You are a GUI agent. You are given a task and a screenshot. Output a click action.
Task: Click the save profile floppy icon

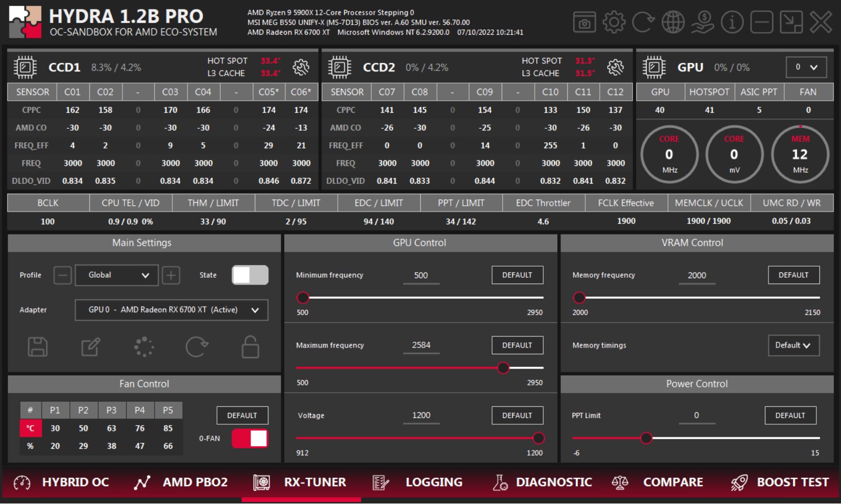point(37,347)
